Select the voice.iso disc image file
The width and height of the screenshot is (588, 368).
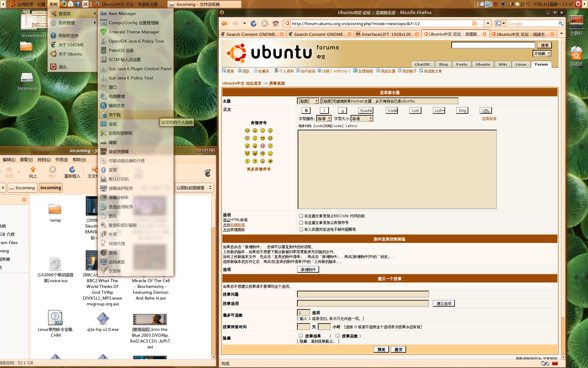55,270
